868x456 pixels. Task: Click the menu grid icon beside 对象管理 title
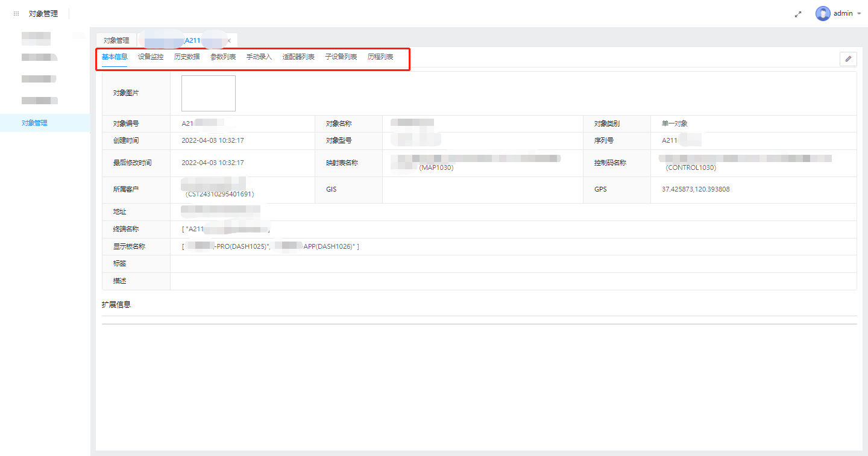pos(16,13)
